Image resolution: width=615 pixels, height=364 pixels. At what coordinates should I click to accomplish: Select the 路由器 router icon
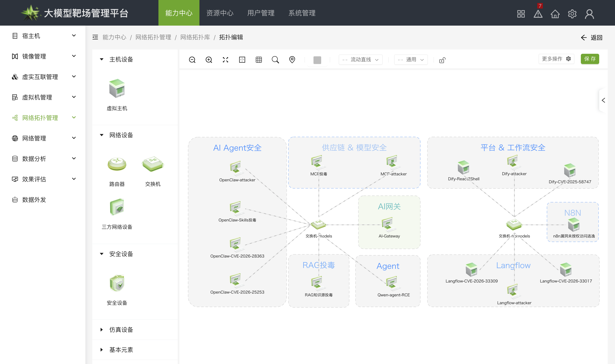pyautogui.click(x=117, y=164)
